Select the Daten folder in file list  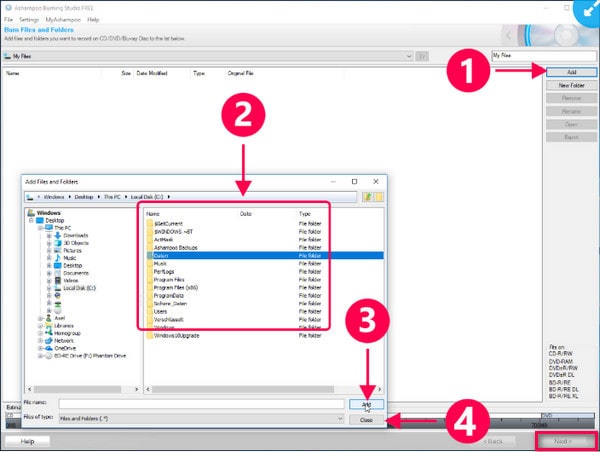tap(161, 256)
